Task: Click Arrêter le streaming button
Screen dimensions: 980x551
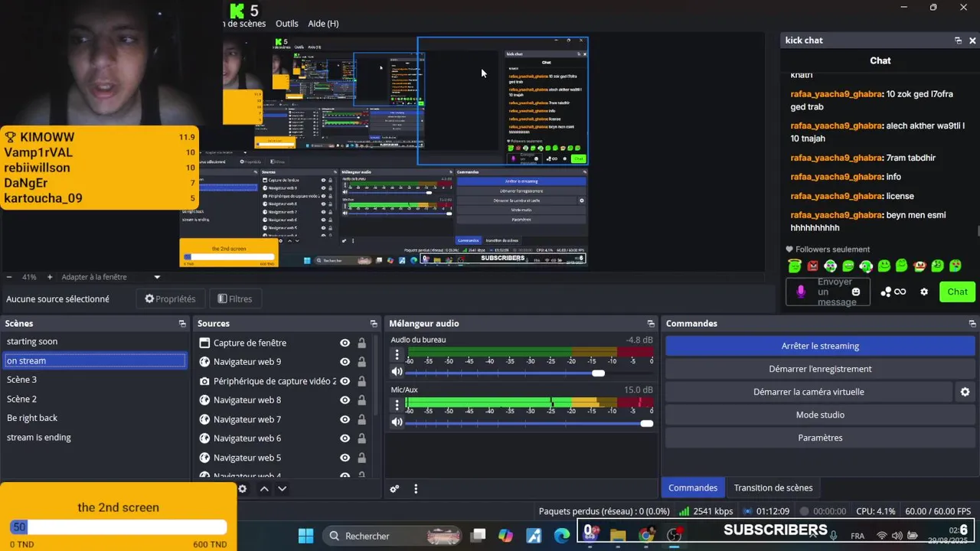Action: click(820, 346)
